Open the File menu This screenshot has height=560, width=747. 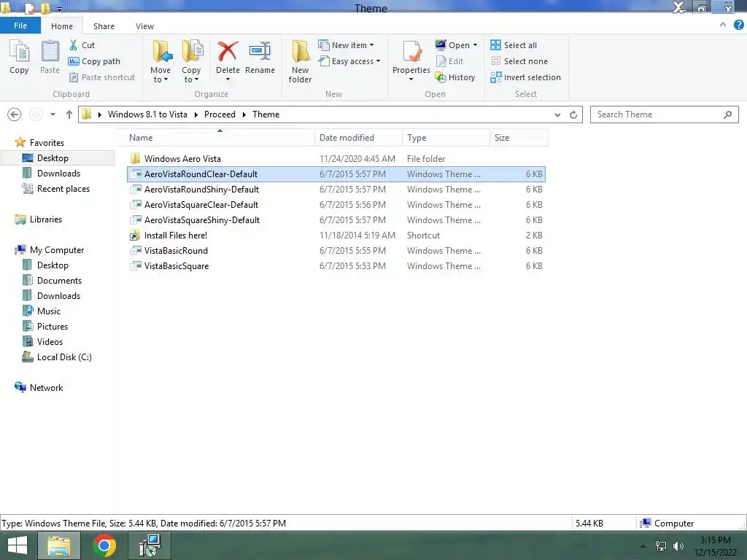click(20, 26)
